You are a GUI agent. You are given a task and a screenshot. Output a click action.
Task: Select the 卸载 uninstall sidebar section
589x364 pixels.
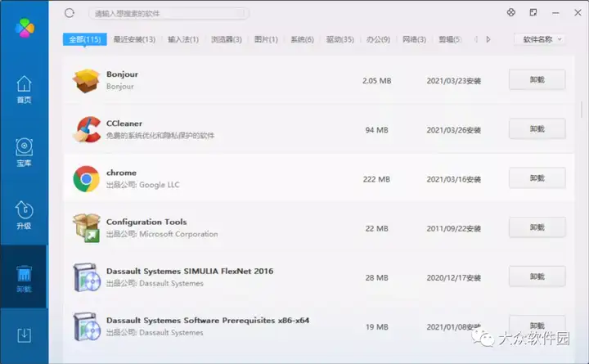click(x=24, y=278)
